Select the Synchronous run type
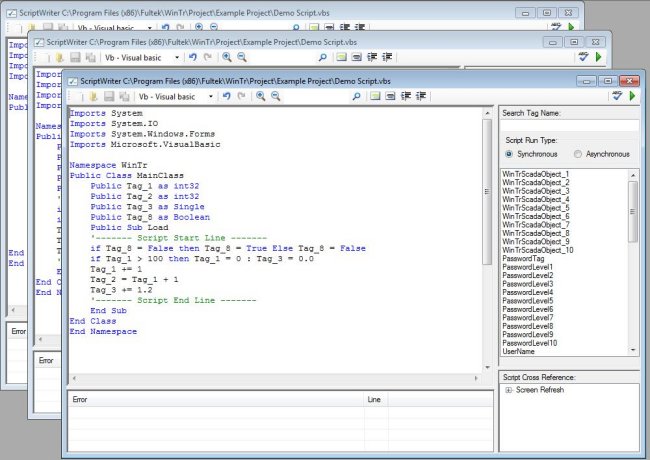This screenshot has height=460, width=650. click(510, 154)
